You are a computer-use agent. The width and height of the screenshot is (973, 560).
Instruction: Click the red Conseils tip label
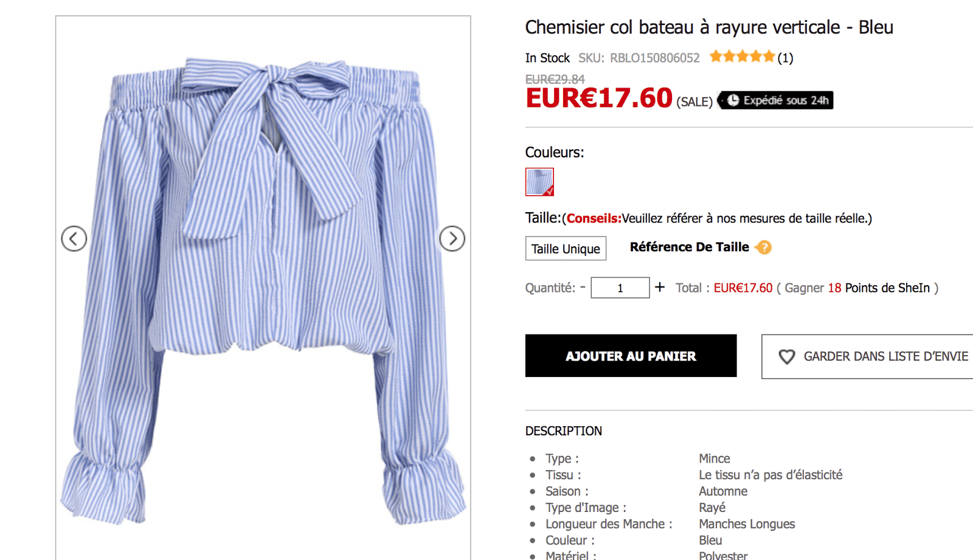click(x=594, y=218)
